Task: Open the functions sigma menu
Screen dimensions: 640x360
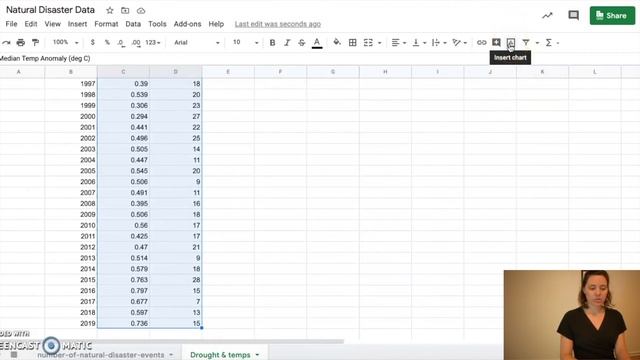Action: pos(549,42)
